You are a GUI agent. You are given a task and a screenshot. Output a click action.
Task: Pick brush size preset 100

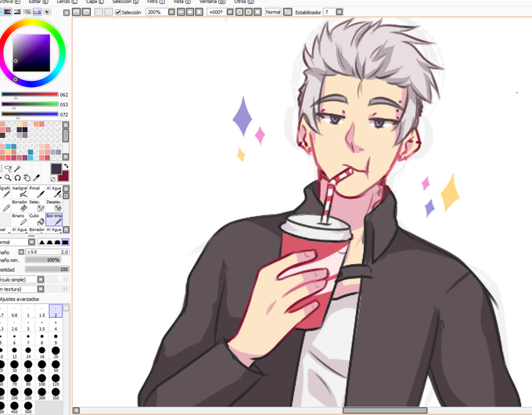pyautogui.click(x=41, y=380)
